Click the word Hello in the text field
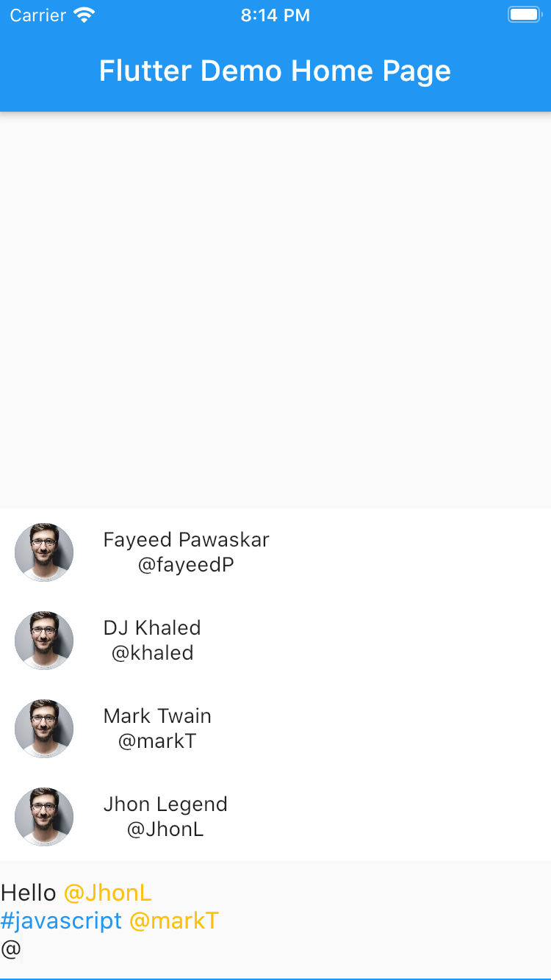Image resolution: width=551 pixels, height=980 pixels. (29, 893)
